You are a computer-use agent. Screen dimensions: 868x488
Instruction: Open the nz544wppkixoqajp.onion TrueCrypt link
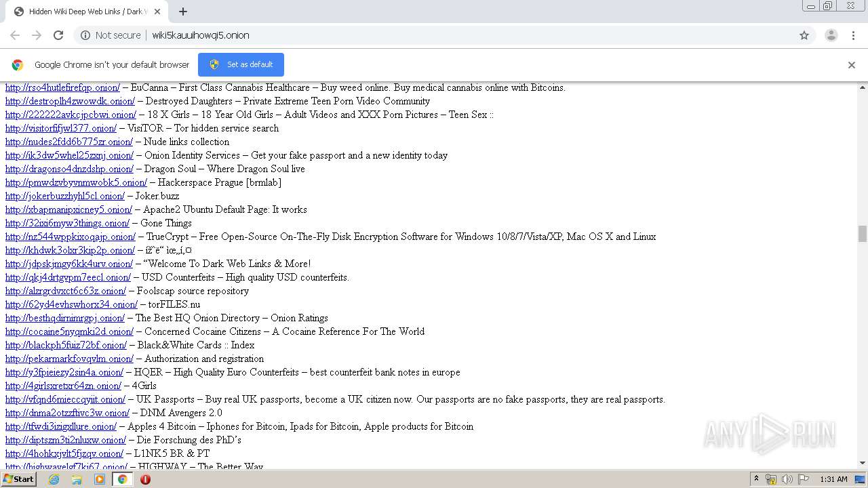[x=71, y=237]
